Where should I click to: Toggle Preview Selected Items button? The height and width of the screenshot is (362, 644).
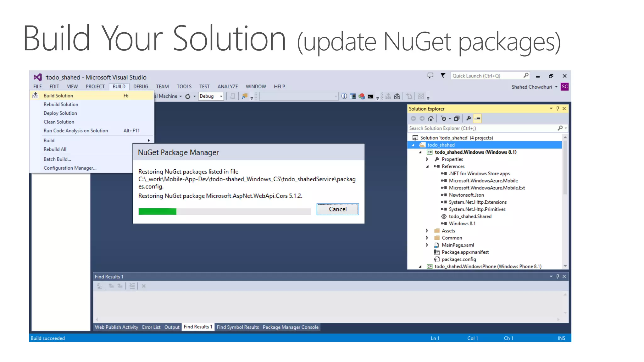[x=477, y=118]
